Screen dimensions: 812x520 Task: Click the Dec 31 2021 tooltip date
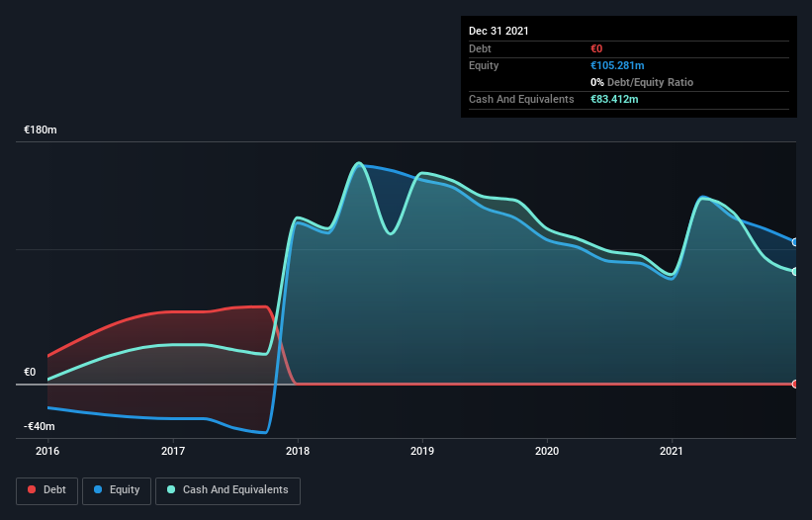(x=498, y=31)
